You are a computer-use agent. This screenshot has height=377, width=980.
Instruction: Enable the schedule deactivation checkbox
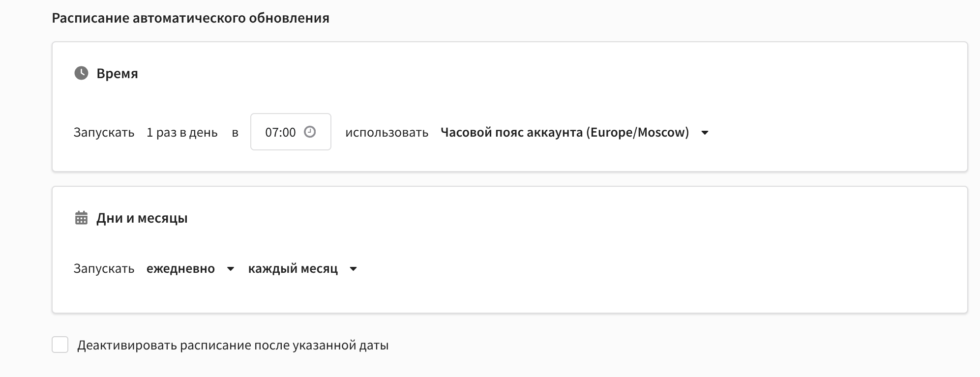coord(60,345)
